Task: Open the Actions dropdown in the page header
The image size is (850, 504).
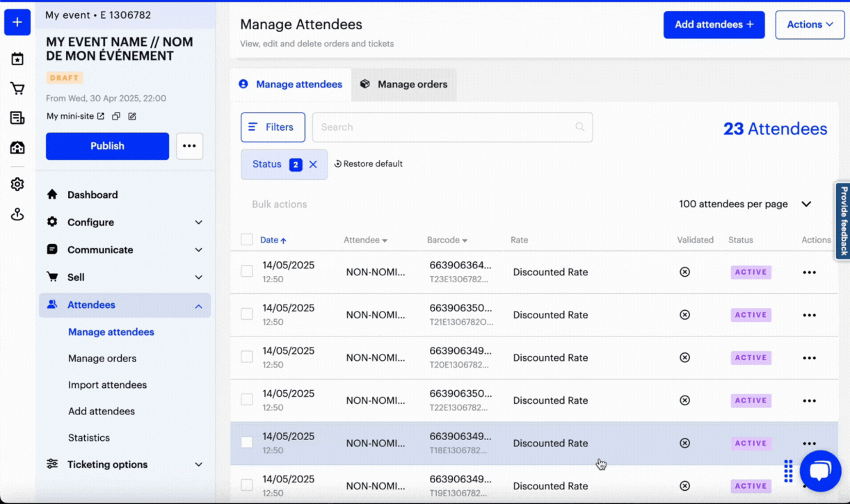Action: [810, 24]
